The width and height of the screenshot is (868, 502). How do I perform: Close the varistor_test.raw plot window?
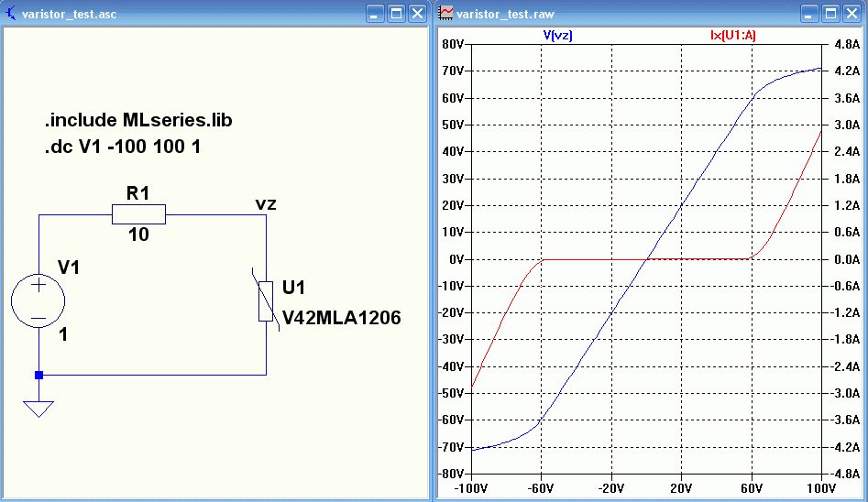point(852,14)
